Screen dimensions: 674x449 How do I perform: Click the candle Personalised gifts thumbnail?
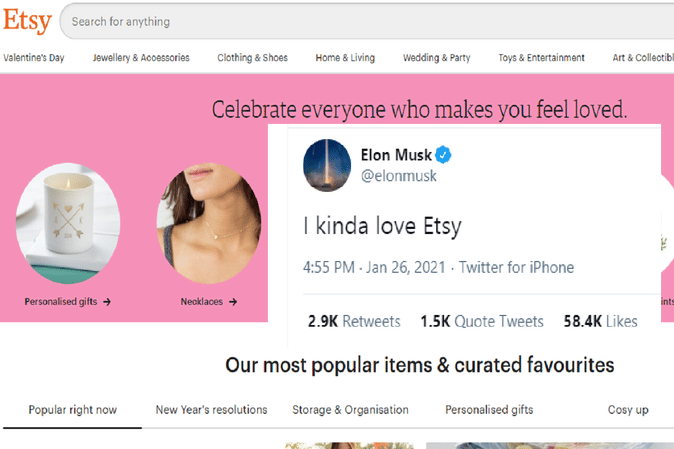(67, 223)
